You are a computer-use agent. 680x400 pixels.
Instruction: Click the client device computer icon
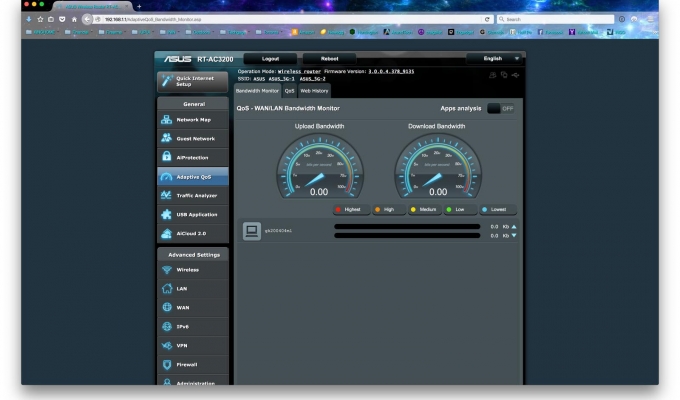[252, 231]
